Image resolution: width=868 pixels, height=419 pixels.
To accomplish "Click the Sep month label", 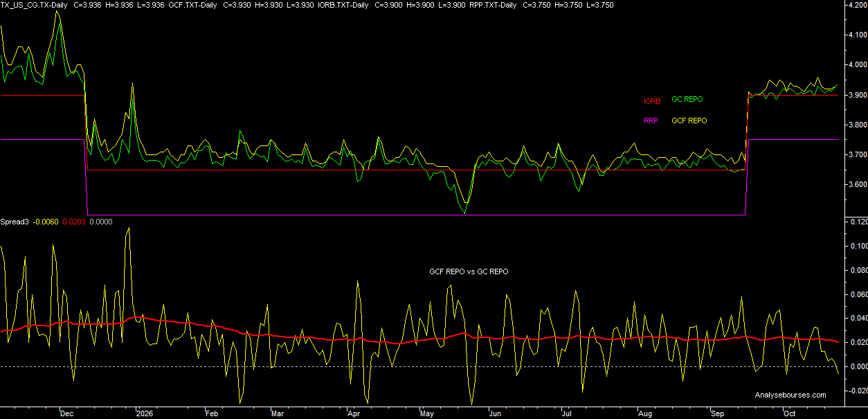I will [717, 413].
